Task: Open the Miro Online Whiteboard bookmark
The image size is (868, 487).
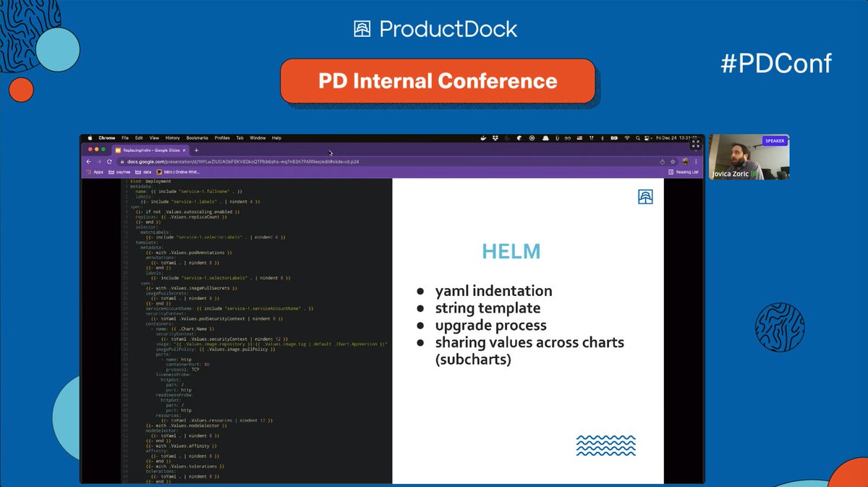Action: [178, 172]
